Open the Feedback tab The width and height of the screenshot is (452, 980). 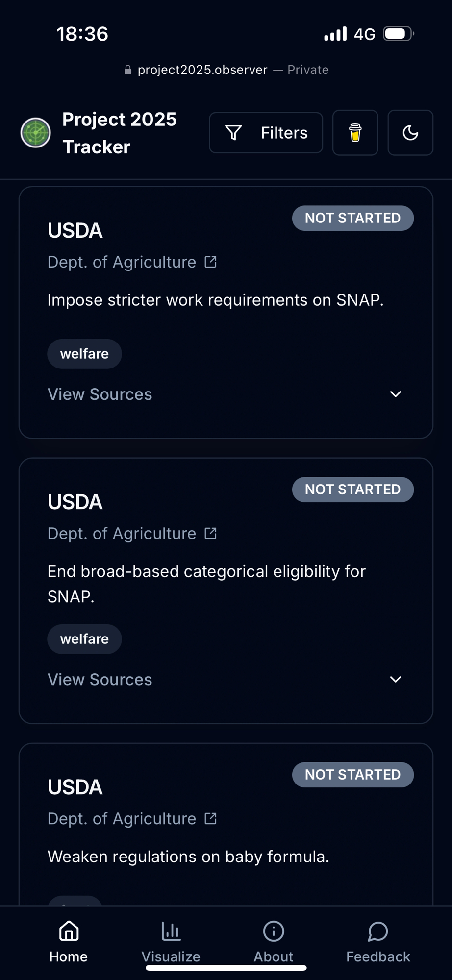tap(378, 942)
